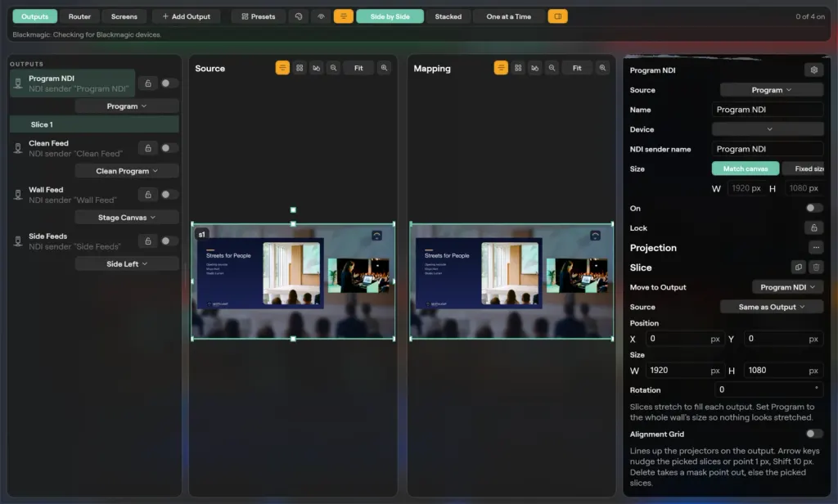Click the Rotation field
This screenshot has width=838, height=504.
pyautogui.click(x=768, y=389)
